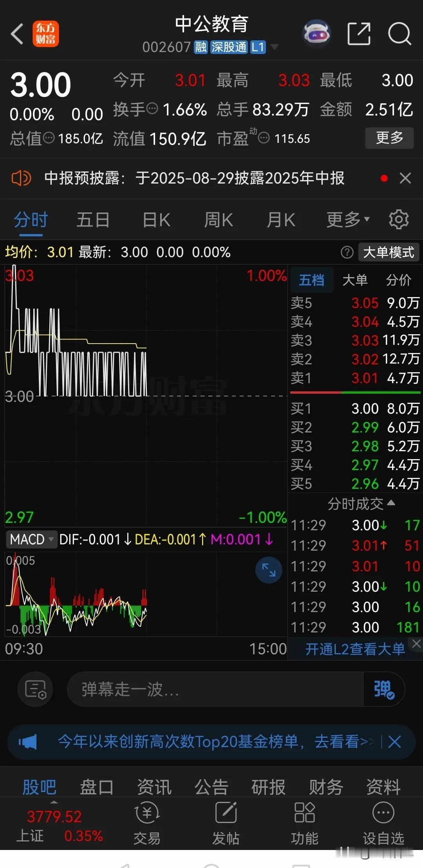Tap info icon next to 市盈
The height and width of the screenshot is (868, 423).
(264, 138)
